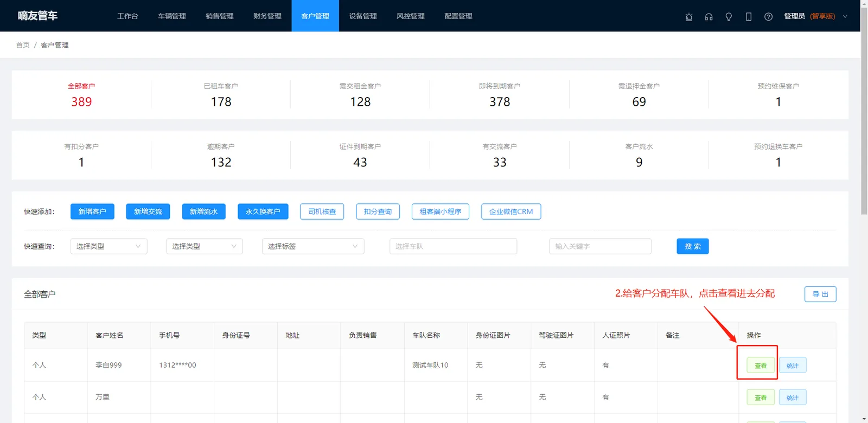Expand the 管理员 account dropdown arrow
The width and height of the screenshot is (868, 423).
coord(845,16)
